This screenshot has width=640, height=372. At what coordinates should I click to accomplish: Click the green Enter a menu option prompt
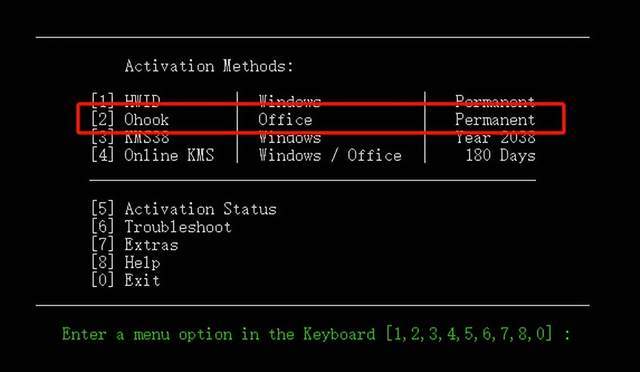[218, 334]
